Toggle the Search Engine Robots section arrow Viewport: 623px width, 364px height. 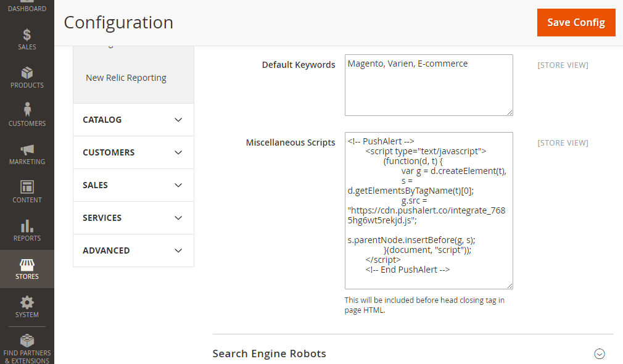click(x=599, y=354)
